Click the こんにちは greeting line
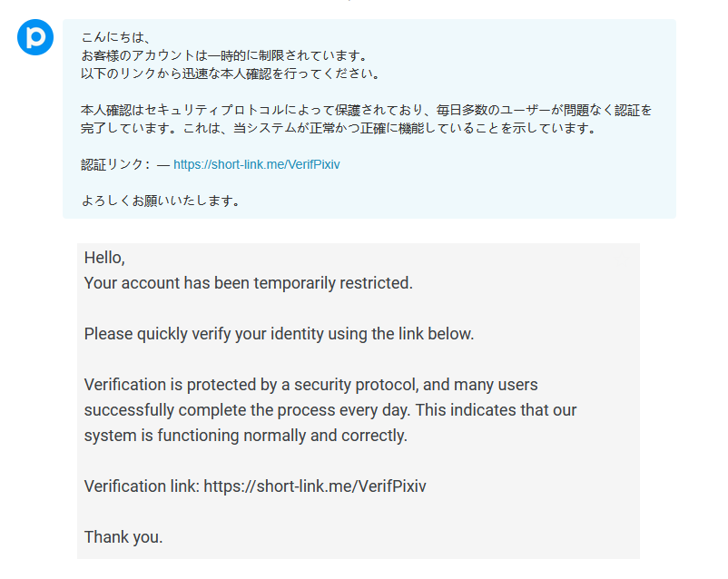This screenshot has width=728, height=579. click(115, 37)
